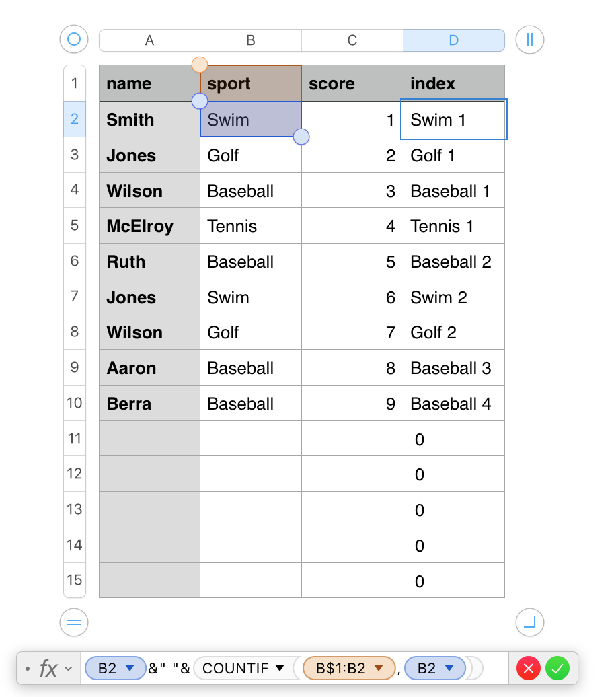Click the table select handle circle
The height and width of the screenshot is (697, 616).
[x=74, y=40]
